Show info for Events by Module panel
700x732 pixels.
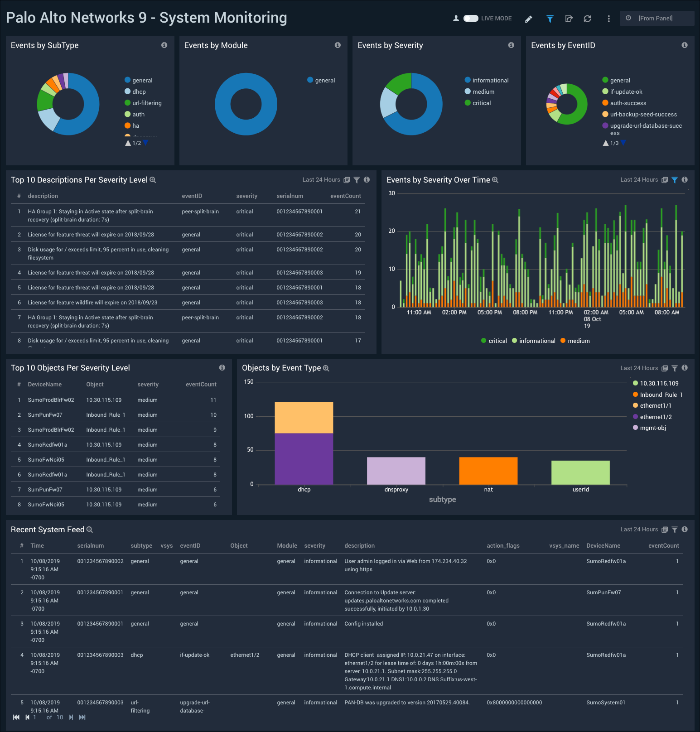pyautogui.click(x=338, y=45)
